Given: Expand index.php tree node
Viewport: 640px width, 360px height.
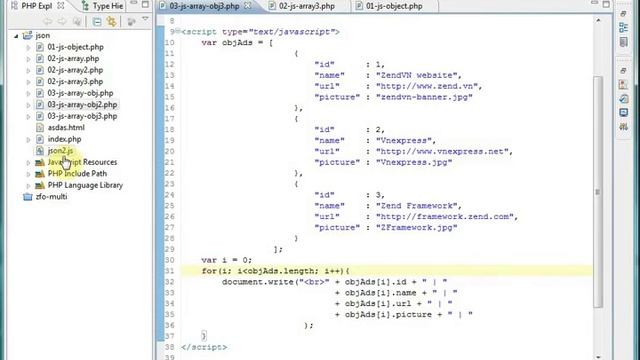Looking at the screenshot, I should click(x=28, y=140).
